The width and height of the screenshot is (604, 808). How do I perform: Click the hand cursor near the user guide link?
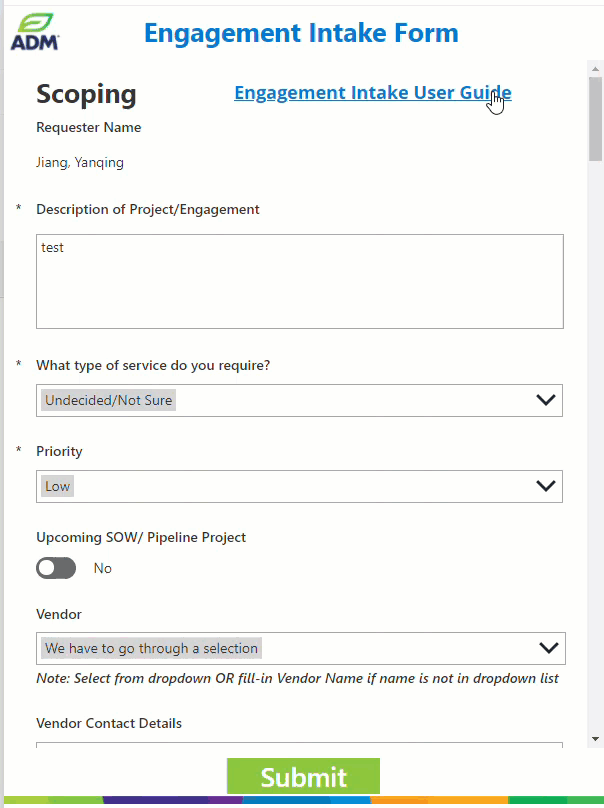[496, 101]
